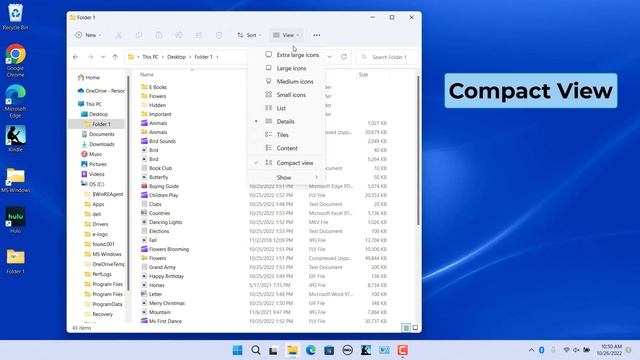Screen dimensions: 640x360
Task: Click the Windows Start button
Action: tap(237, 350)
